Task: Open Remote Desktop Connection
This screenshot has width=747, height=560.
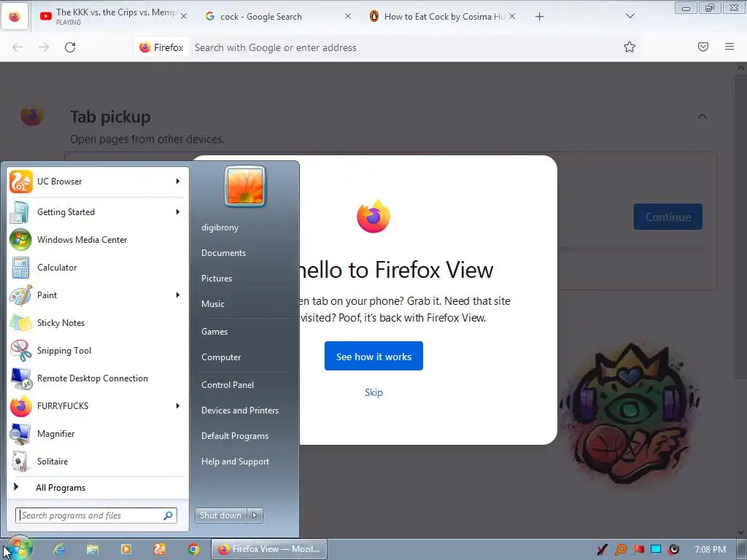Action: (96, 378)
